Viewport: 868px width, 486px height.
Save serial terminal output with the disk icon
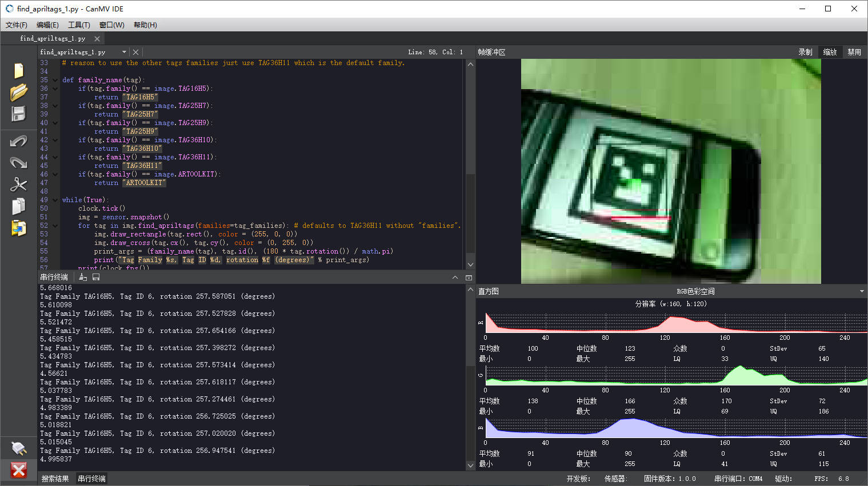96,277
